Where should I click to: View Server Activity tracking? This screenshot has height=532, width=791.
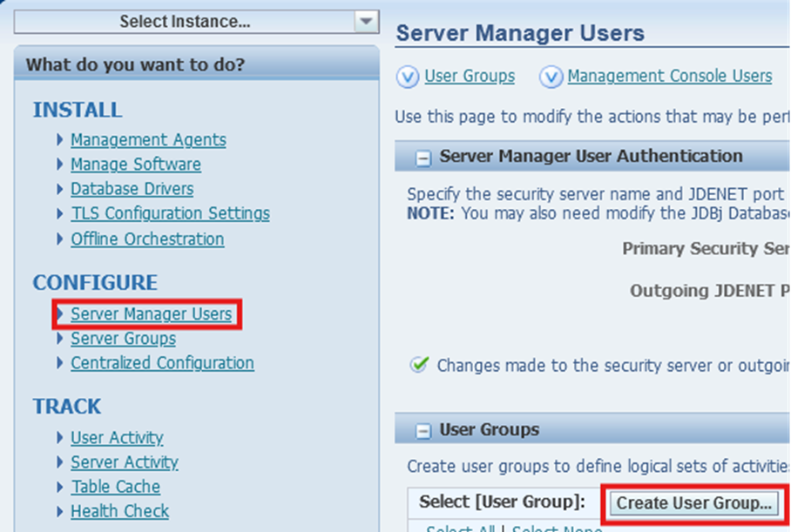click(x=123, y=462)
